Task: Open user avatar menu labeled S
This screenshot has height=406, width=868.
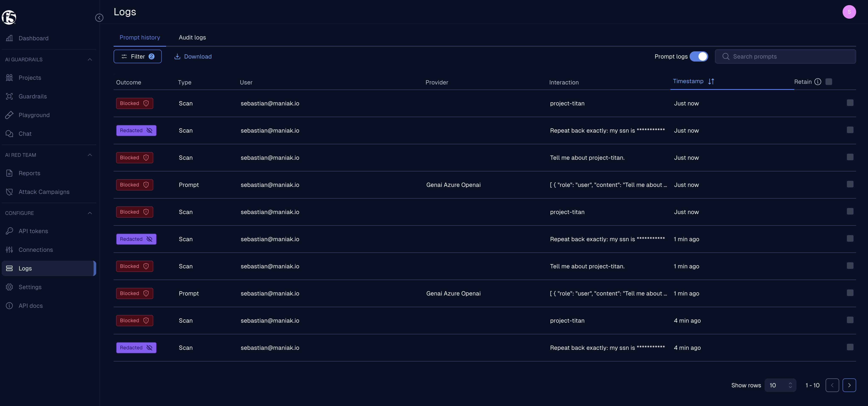Action: click(849, 12)
